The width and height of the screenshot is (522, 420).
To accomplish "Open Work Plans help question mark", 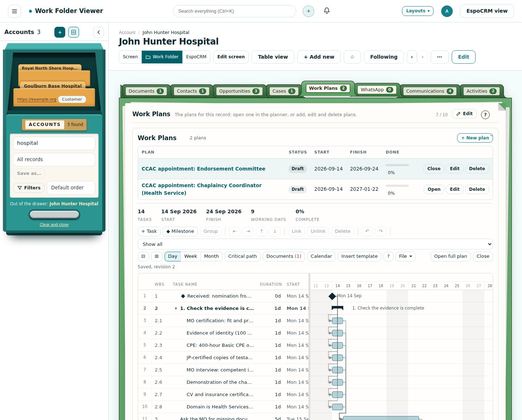I will [485, 115].
